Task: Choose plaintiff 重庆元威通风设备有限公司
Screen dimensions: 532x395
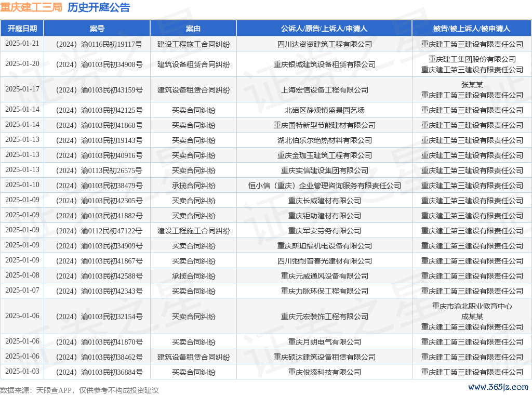Action: (324, 276)
